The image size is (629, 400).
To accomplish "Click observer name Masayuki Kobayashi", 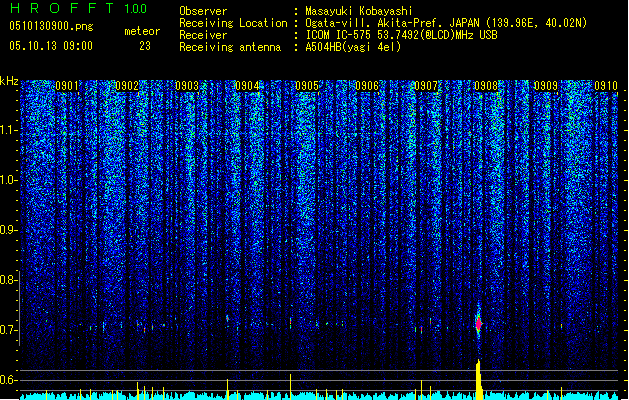I will pos(359,11).
